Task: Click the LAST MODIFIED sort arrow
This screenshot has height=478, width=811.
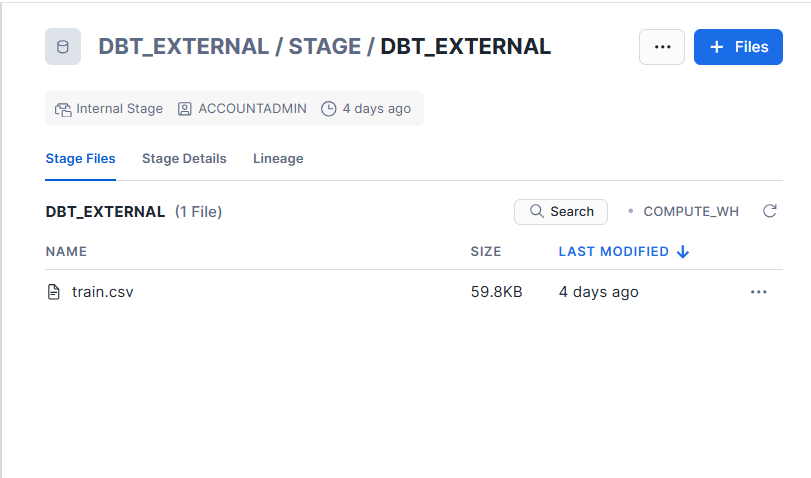Action: coord(683,252)
